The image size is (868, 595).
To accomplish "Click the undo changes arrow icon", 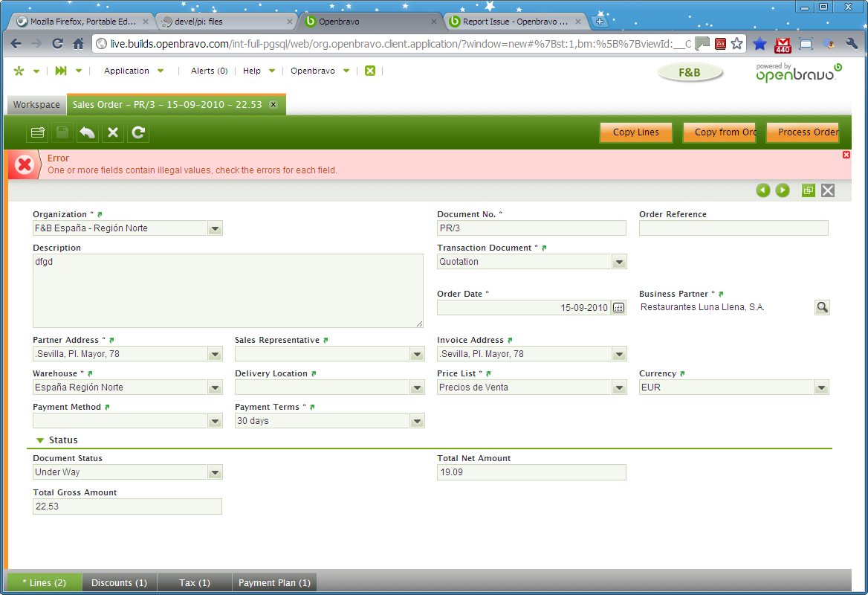I will click(x=88, y=132).
